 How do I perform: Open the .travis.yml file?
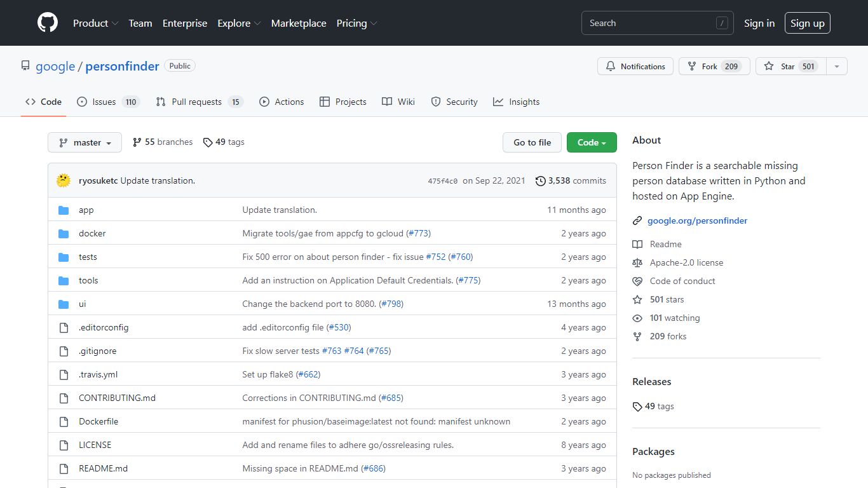pos(98,374)
